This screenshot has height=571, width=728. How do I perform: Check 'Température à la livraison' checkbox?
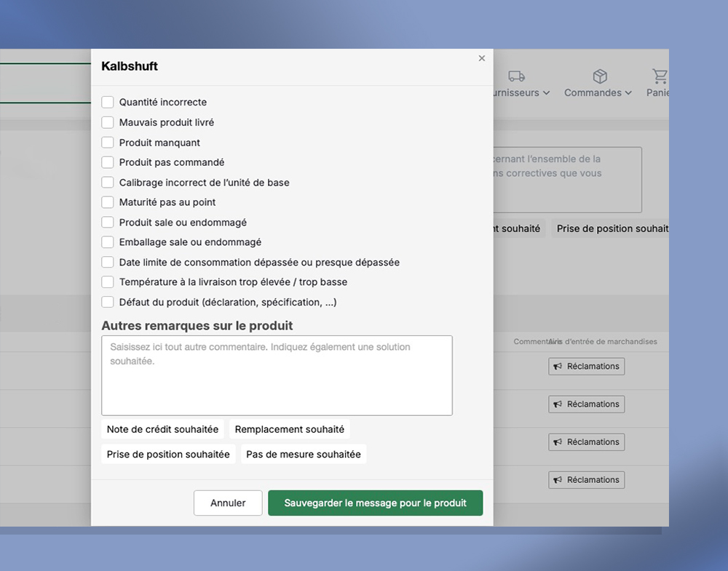pyautogui.click(x=108, y=282)
